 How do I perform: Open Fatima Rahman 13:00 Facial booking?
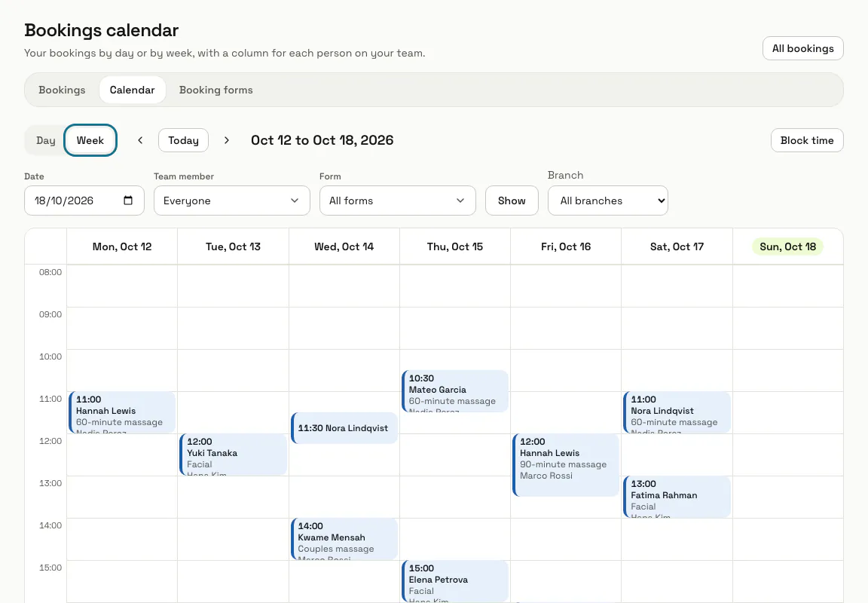[677, 497]
